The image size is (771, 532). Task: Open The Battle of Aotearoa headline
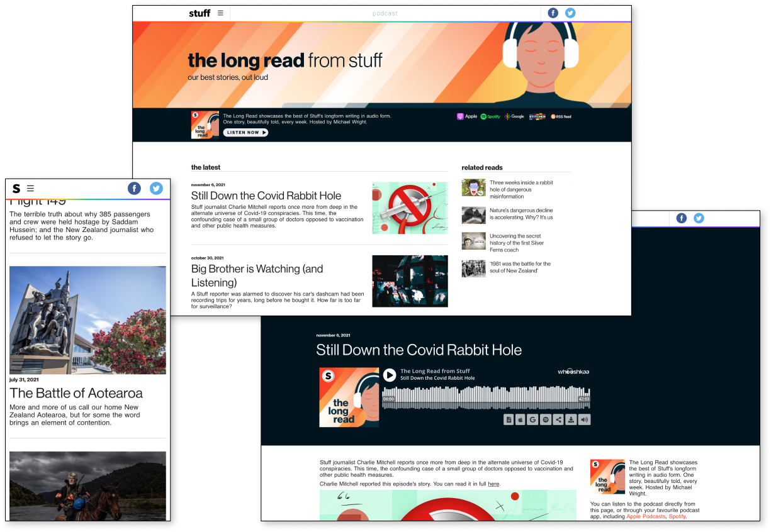(x=76, y=393)
